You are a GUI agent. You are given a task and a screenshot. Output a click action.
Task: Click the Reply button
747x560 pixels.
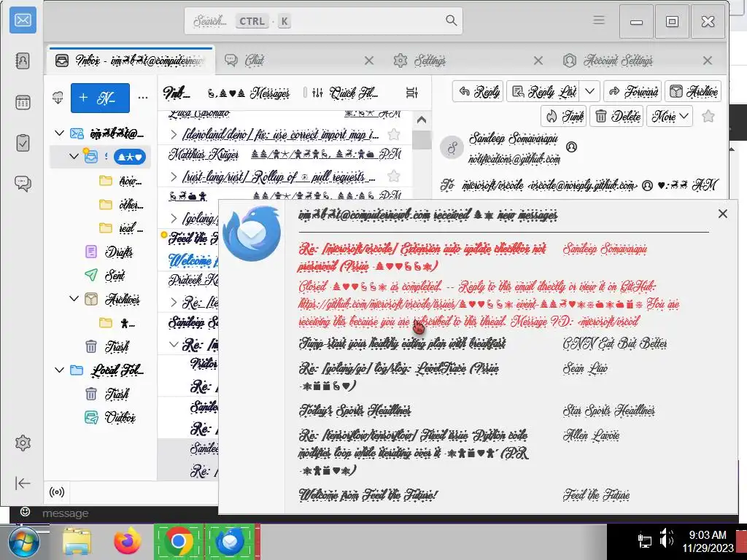[479, 91]
